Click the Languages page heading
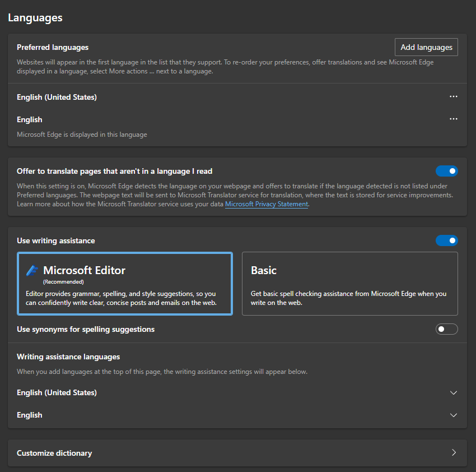 point(35,17)
